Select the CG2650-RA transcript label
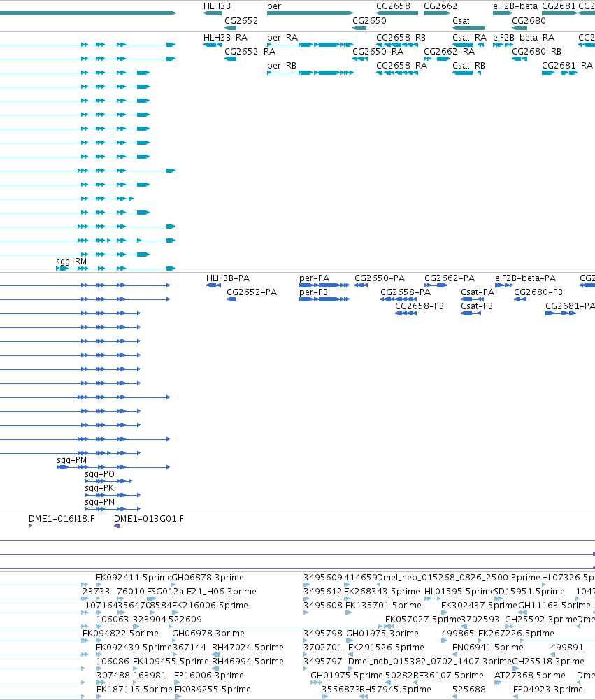 378,52
